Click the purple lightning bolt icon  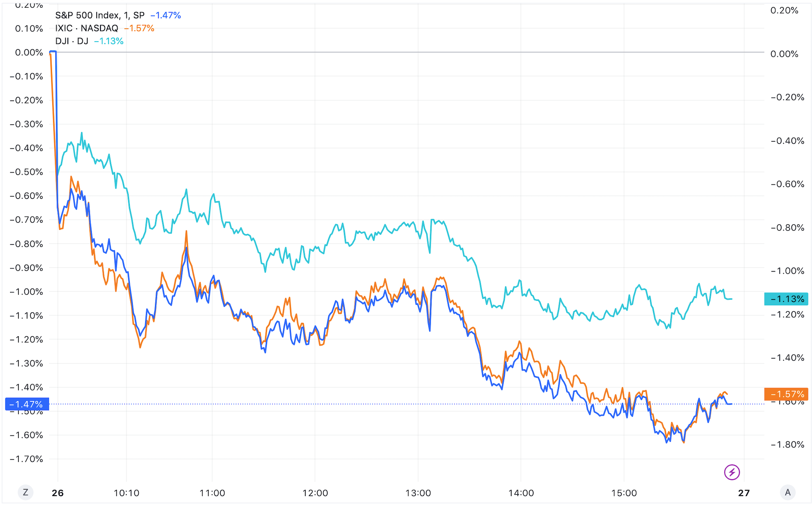click(732, 472)
